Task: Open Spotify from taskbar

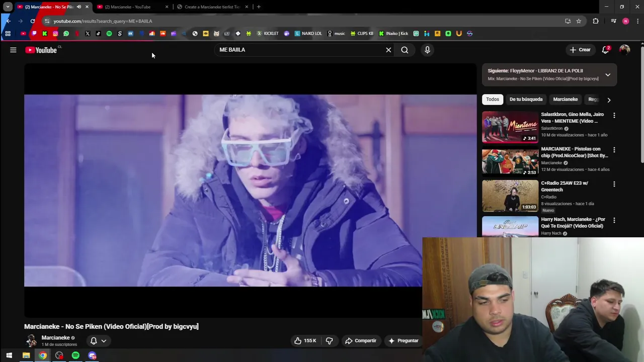Action: click(75, 355)
